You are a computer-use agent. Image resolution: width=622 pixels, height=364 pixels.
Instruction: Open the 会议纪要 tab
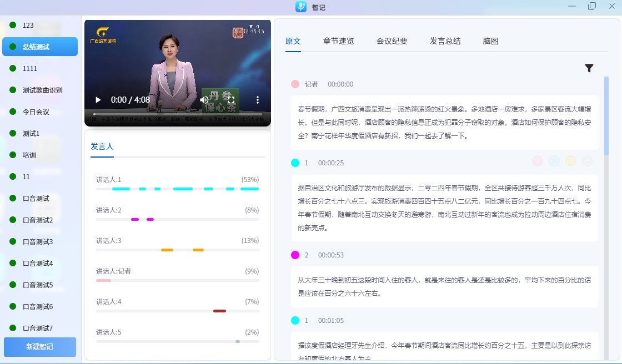tap(392, 41)
